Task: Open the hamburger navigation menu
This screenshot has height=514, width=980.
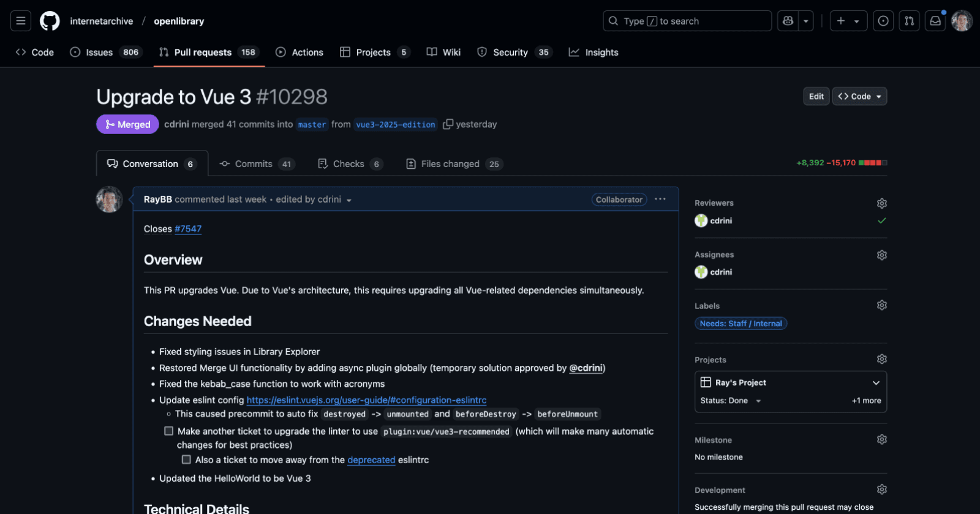Action: point(20,21)
